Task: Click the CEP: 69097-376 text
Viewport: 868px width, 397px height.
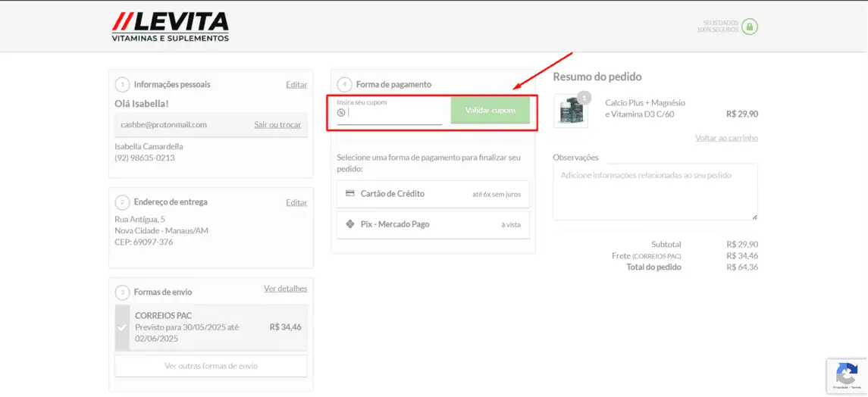Action: [x=144, y=242]
